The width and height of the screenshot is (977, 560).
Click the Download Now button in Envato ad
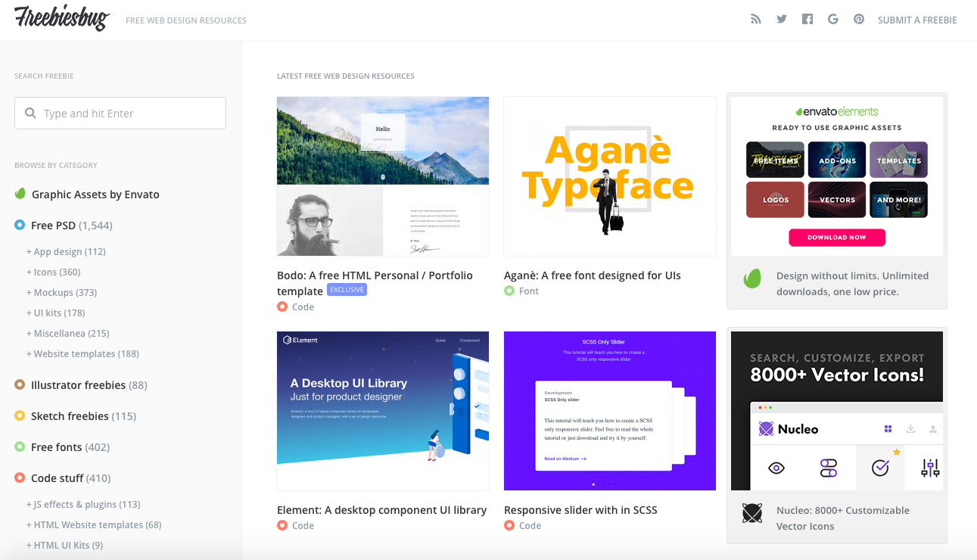[x=836, y=237]
